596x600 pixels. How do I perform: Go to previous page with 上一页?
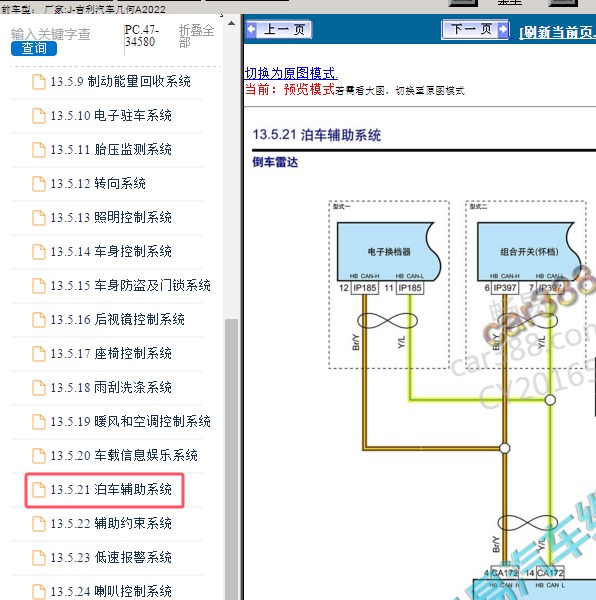point(279,29)
